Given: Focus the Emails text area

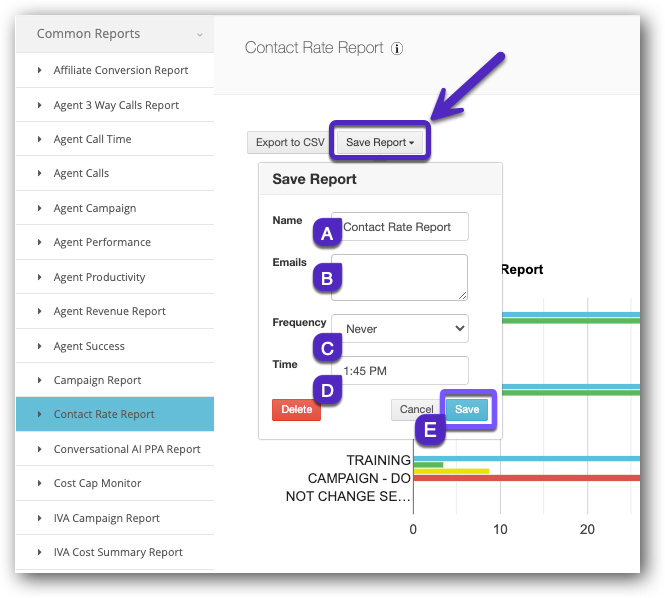Looking at the screenshot, I should 399,277.
